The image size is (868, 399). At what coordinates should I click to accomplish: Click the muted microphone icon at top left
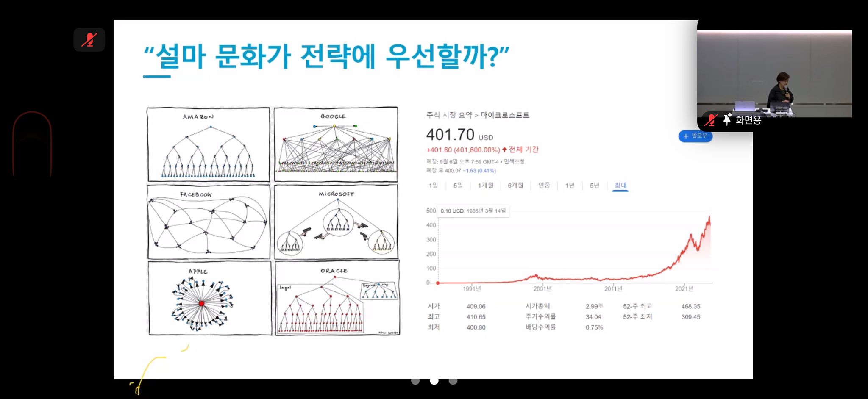[89, 40]
